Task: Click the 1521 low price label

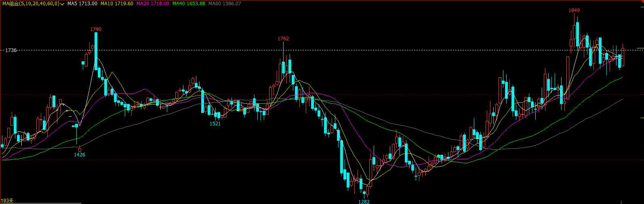Action: coord(215,124)
